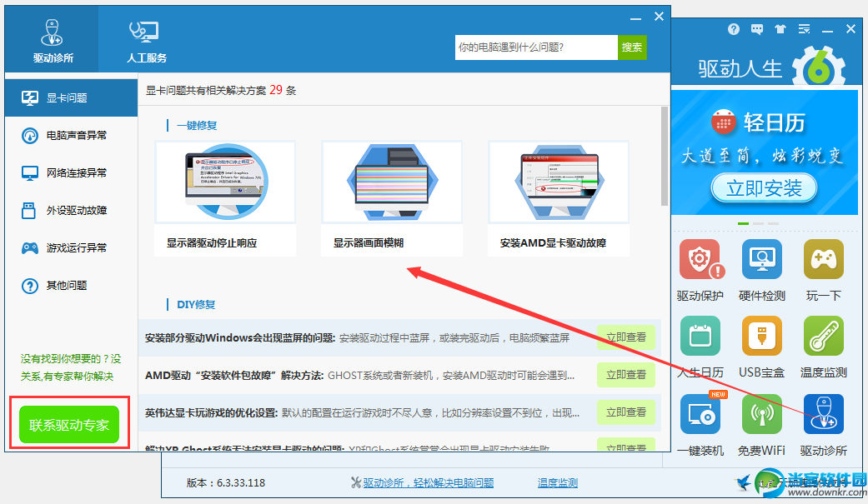The width and height of the screenshot is (868, 504).
Task: Click the feedback chat bubble icon
Action: (x=757, y=29)
